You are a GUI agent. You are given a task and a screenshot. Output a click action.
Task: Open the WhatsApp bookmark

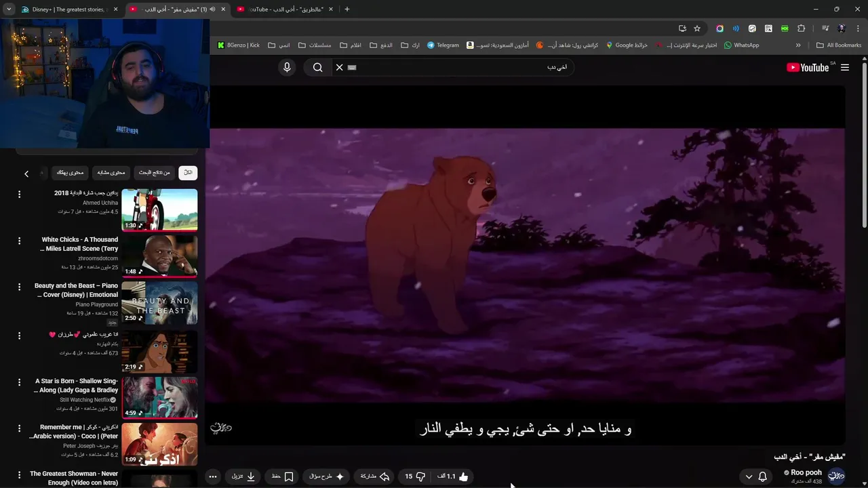(741, 45)
